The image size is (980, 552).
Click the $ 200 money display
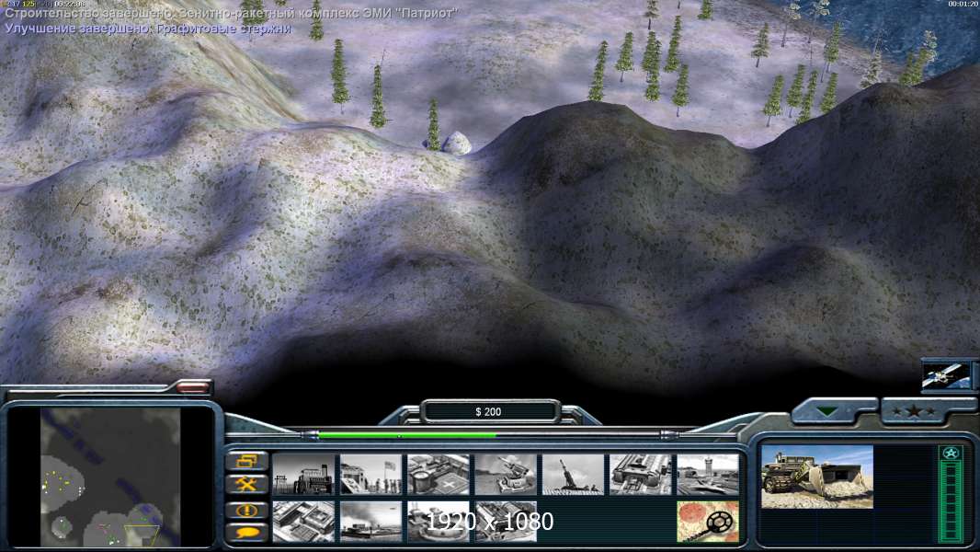pos(489,412)
